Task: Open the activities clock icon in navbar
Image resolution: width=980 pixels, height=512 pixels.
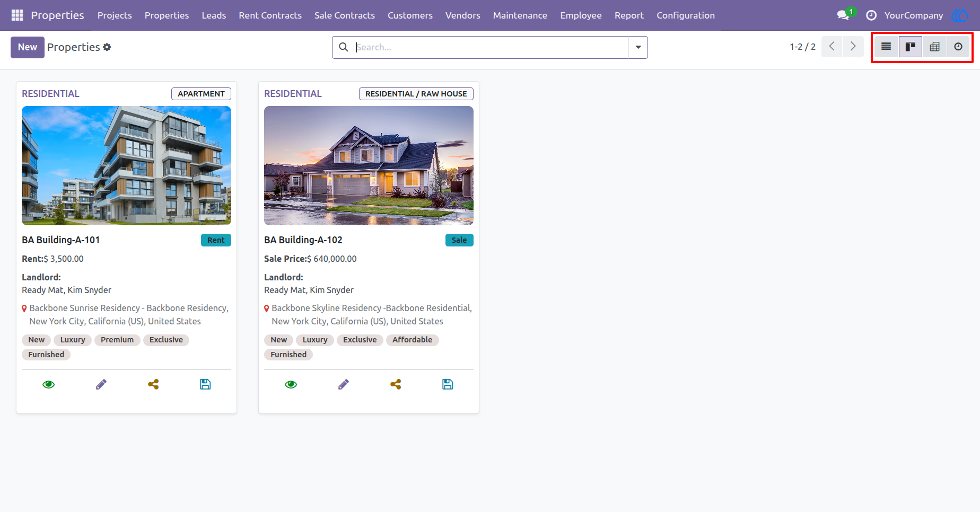Action: point(871,15)
